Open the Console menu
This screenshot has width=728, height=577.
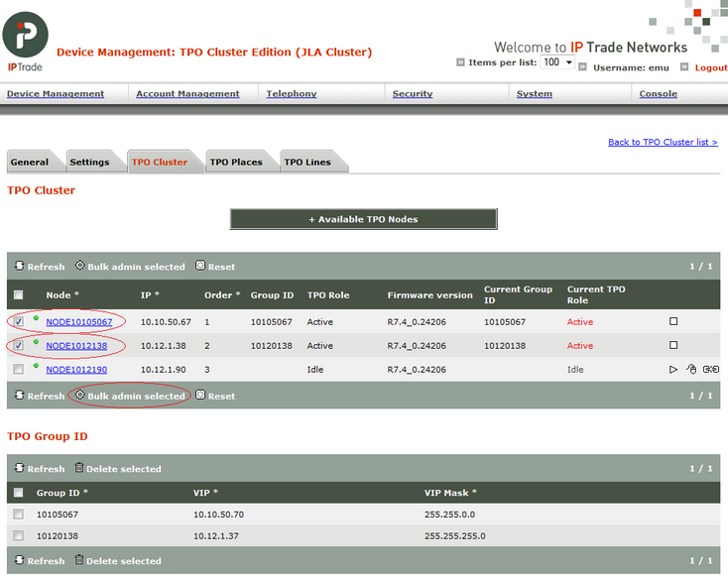(x=658, y=94)
